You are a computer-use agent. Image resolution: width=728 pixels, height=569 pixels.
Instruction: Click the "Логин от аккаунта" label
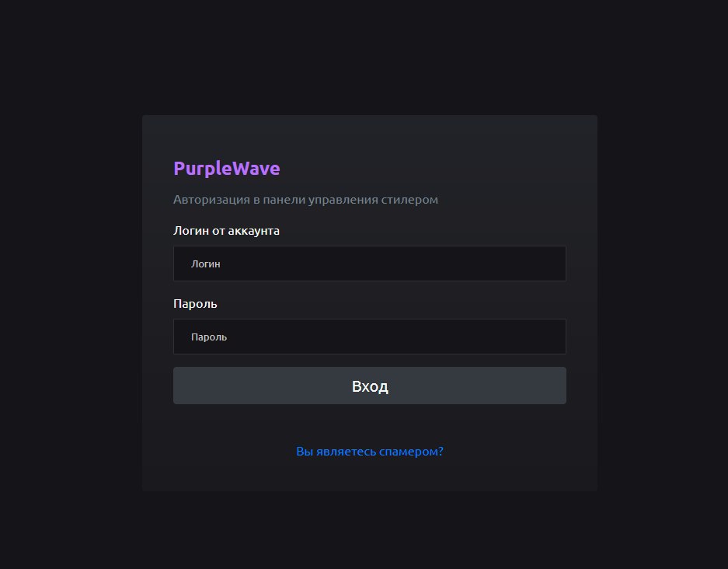click(x=226, y=231)
